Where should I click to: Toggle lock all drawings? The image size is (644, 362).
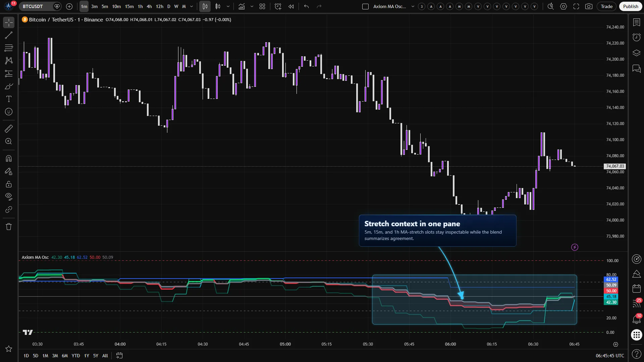coord(9,184)
